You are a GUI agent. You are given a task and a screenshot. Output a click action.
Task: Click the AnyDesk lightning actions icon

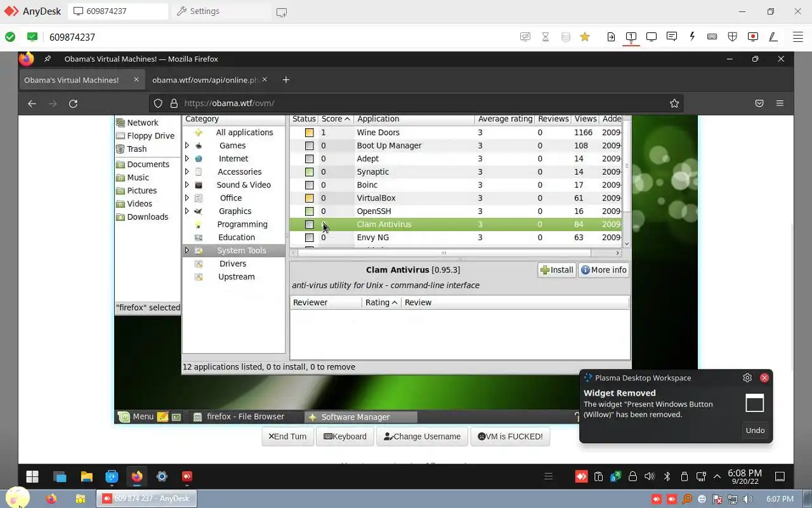tap(692, 37)
